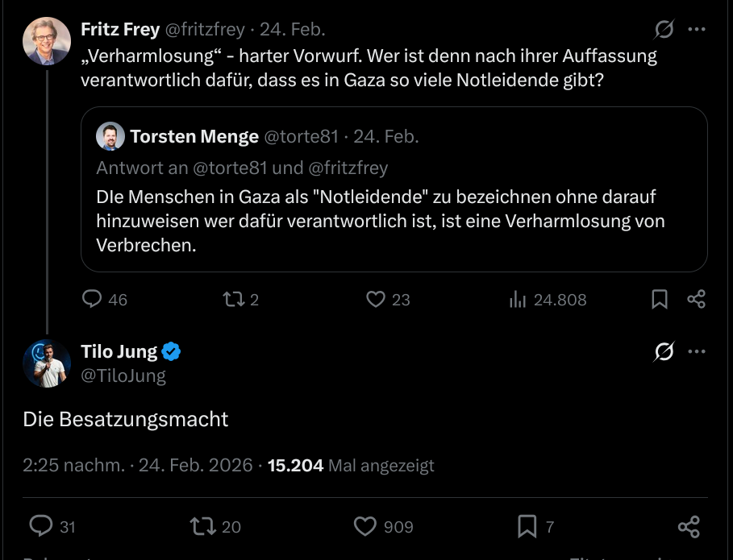Repost Tilo Jung's tweet
Viewport: 733px width, 560px height.
[x=202, y=526]
